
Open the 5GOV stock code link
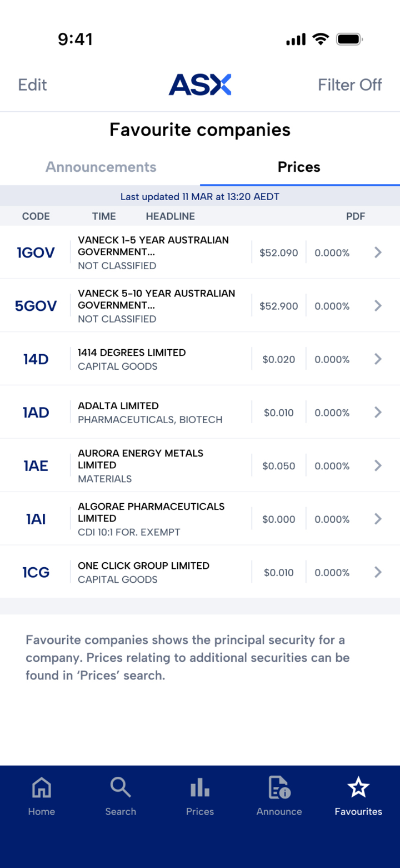36,306
